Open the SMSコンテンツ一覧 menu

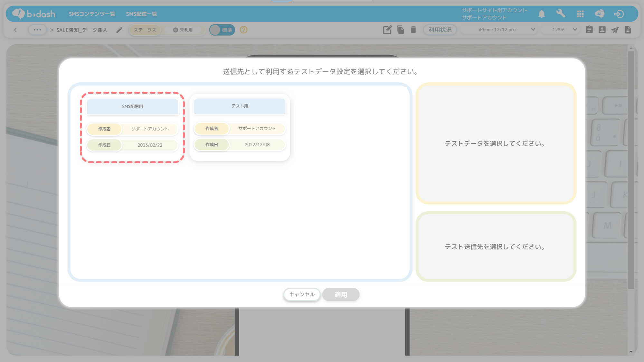point(92,14)
